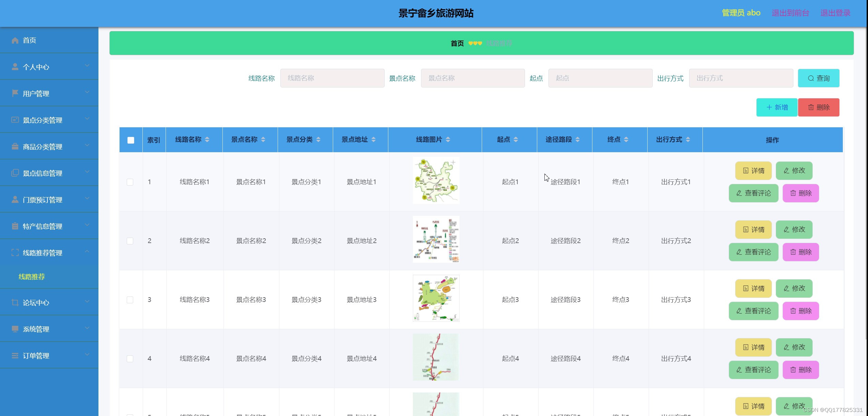The height and width of the screenshot is (416, 868).
Task: Click the briefcase icon beside 商品分类管理
Action: [x=15, y=146]
